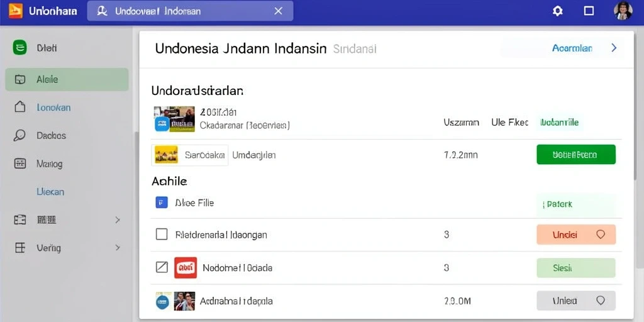Open the Marlog calendar icon
The width and height of the screenshot is (644, 322).
point(19,164)
